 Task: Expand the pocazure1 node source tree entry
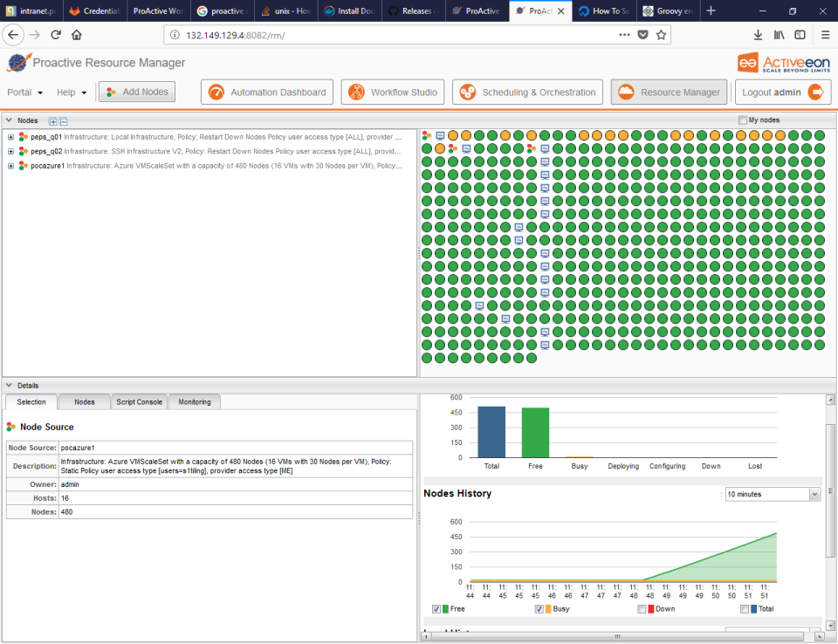click(x=9, y=166)
